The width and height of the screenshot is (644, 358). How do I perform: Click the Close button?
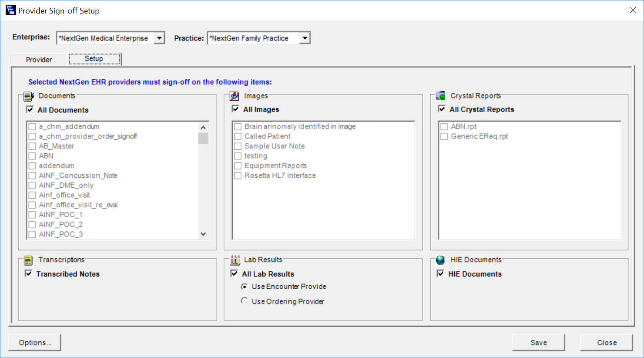[x=607, y=342]
